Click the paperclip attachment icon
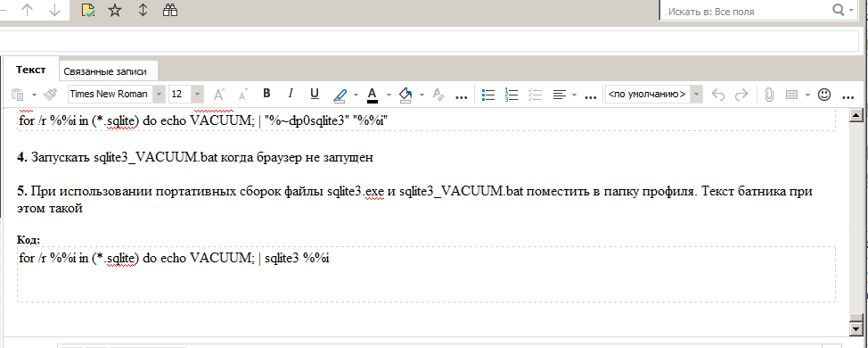This screenshot has height=348, width=868. click(769, 95)
